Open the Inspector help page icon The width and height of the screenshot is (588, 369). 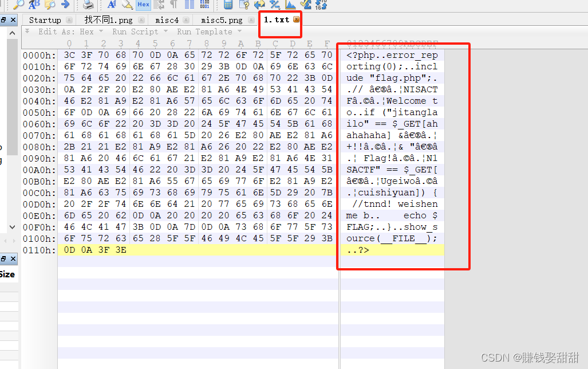[244, 5]
